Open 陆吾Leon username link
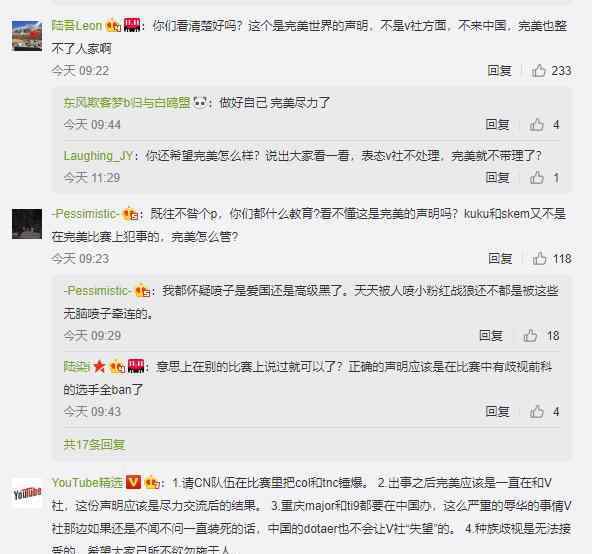 [77, 26]
